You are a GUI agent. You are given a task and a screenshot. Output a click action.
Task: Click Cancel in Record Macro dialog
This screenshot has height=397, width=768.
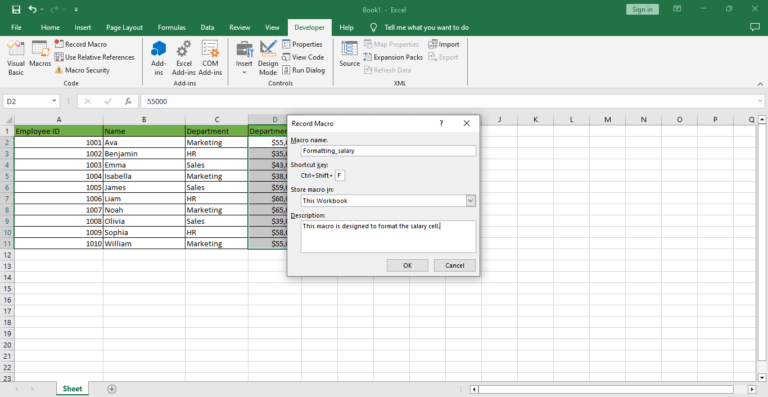click(x=455, y=265)
